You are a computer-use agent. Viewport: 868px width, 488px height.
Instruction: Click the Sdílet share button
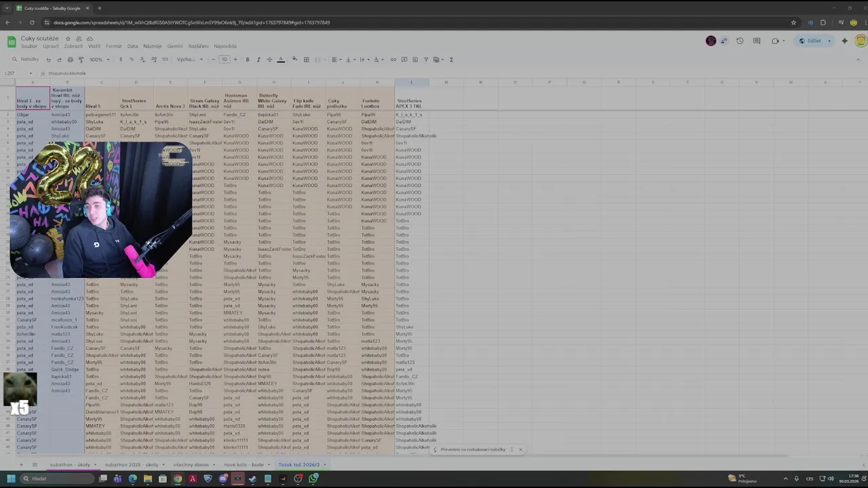click(810, 41)
